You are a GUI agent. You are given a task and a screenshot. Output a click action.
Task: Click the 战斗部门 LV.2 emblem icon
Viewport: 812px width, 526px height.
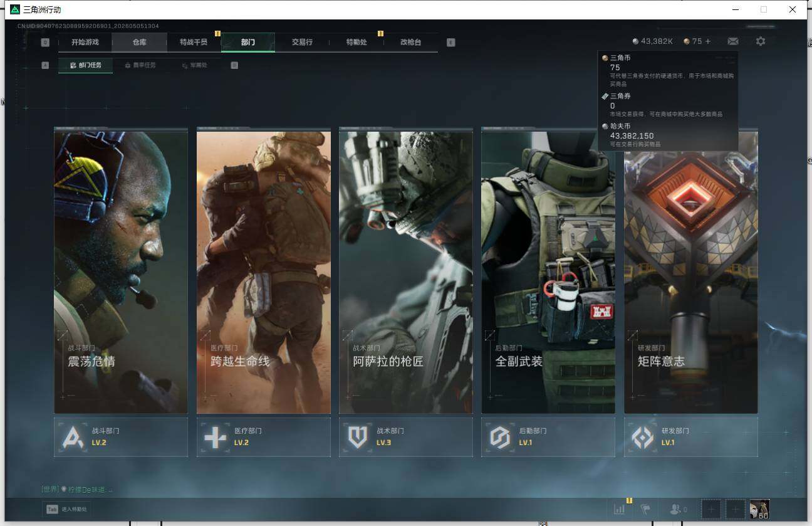tap(74, 437)
